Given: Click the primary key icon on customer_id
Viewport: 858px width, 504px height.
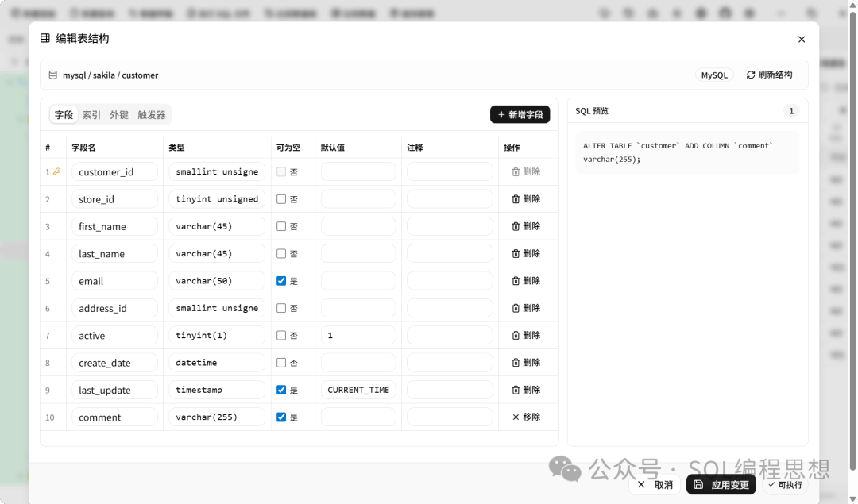Looking at the screenshot, I should pyautogui.click(x=57, y=171).
